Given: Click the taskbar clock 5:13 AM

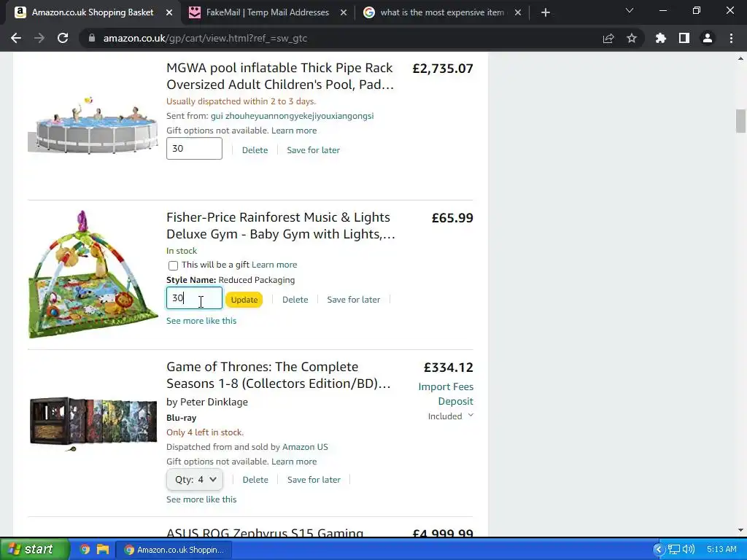Looking at the screenshot, I should (x=721, y=550).
